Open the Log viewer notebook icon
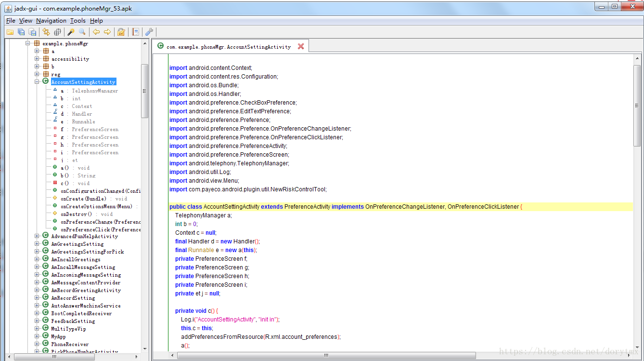Image resolution: width=644 pixels, height=361 pixels. [x=136, y=32]
